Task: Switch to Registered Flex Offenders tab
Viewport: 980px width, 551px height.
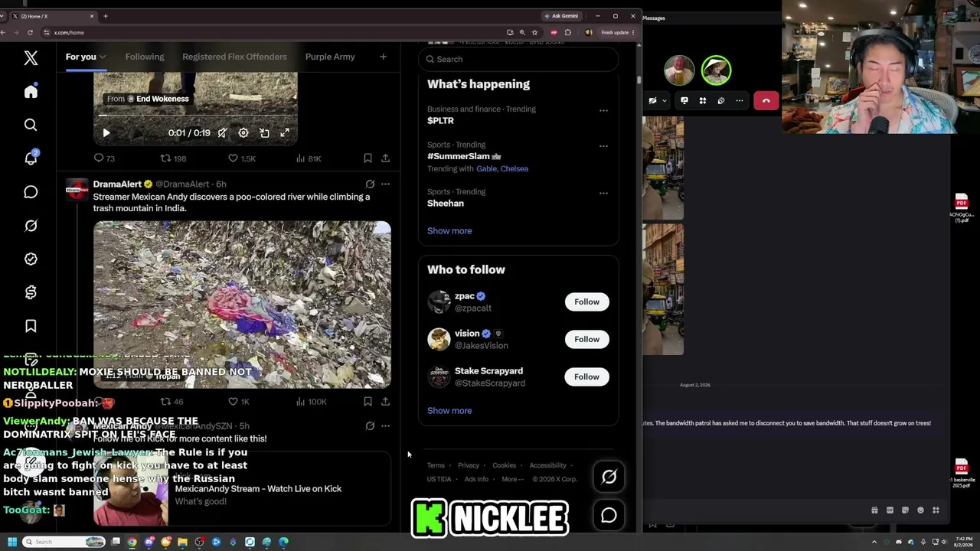Action: pos(234,57)
